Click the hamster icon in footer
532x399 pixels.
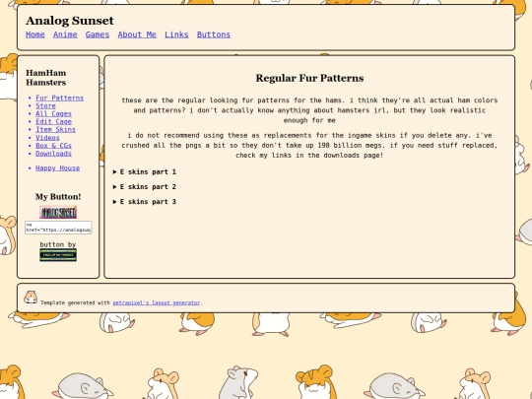click(x=31, y=297)
